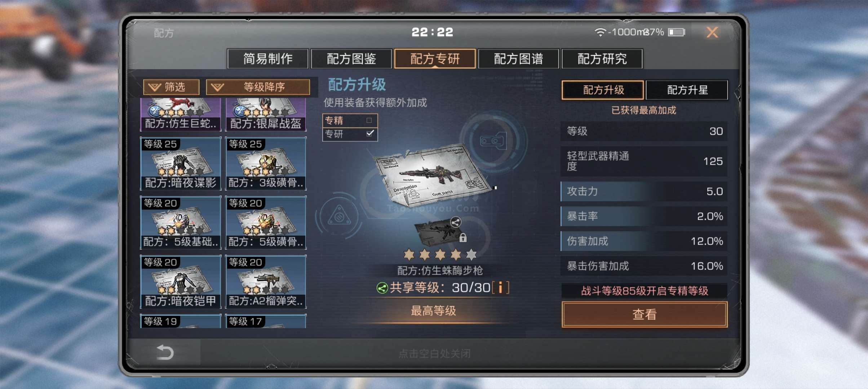Screen dimensions: 868x389
Task: Click the green share-level icon
Action: (382, 288)
